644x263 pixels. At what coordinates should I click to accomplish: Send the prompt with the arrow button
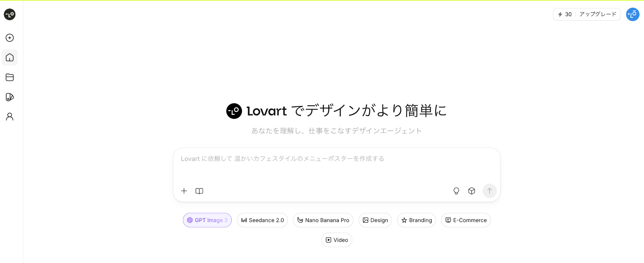click(x=490, y=191)
